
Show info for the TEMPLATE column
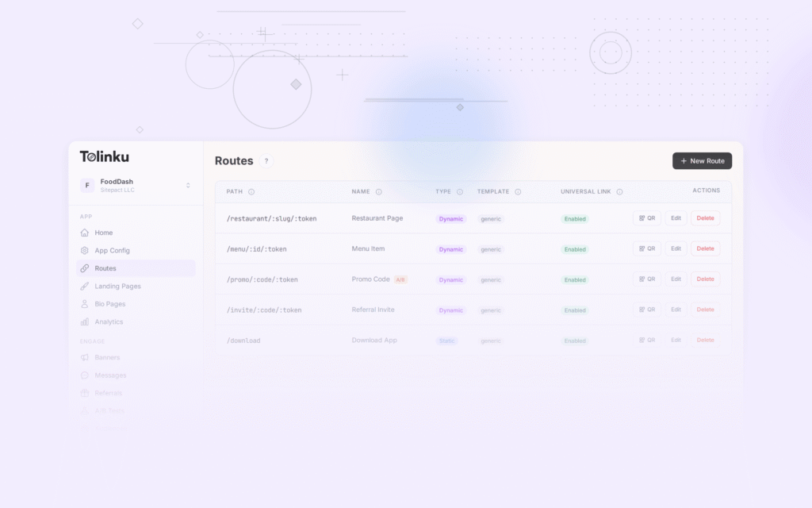point(518,192)
